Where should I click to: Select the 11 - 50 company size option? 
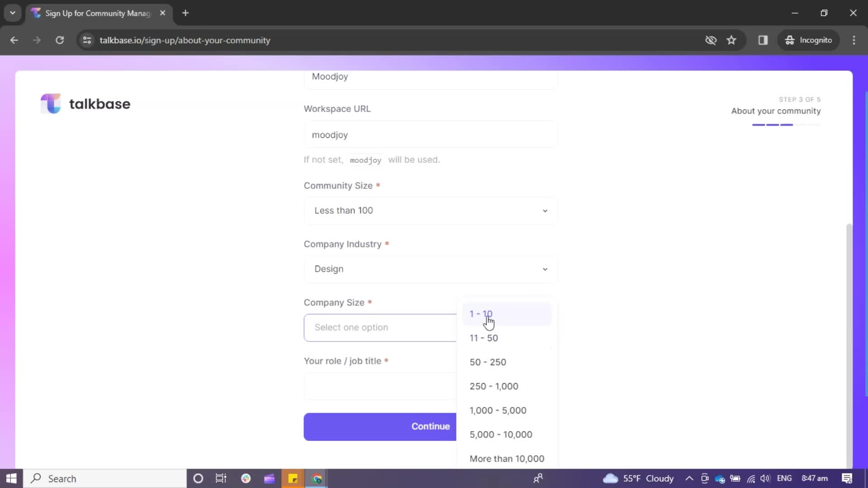coord(484,338)
